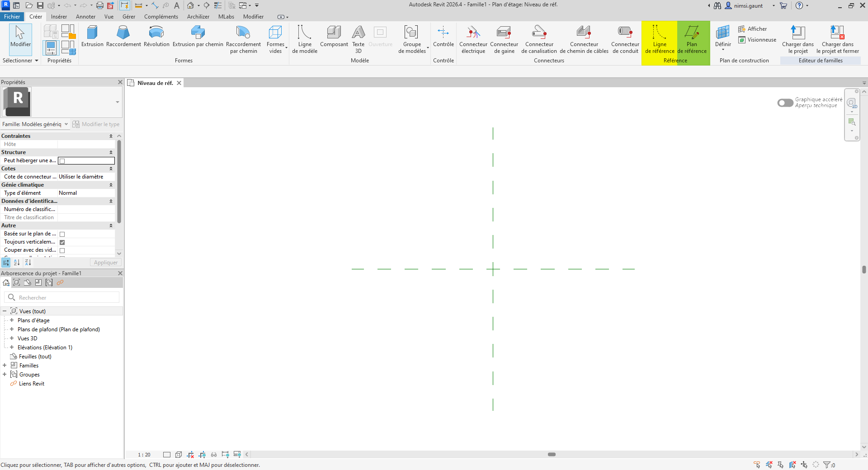Add a Connecteur électrique
Image resolution: width=868 pixels, height=470 pixels.
(473, 39)
